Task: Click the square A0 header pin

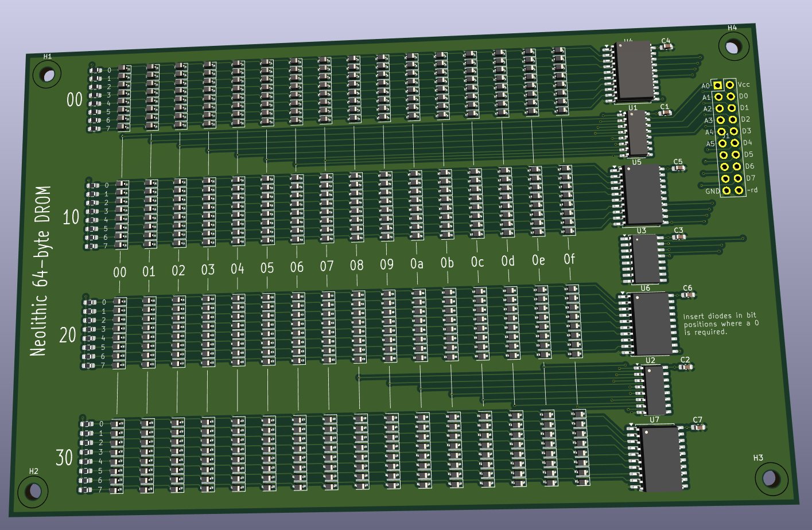Action: [x=717, y=85]
